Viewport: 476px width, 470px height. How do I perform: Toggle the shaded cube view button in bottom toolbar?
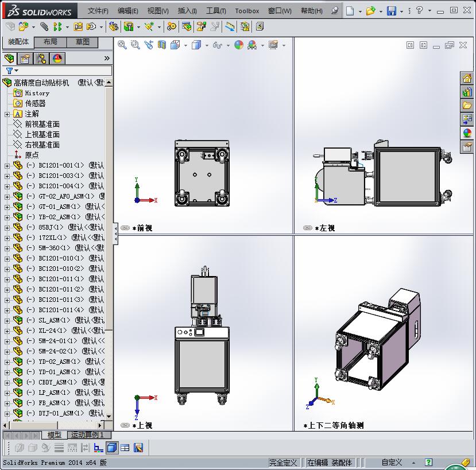(x=112, y=448)
